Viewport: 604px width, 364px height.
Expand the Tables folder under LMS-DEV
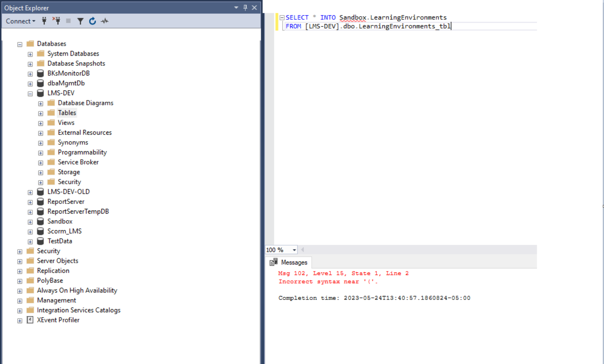point(40,113)
